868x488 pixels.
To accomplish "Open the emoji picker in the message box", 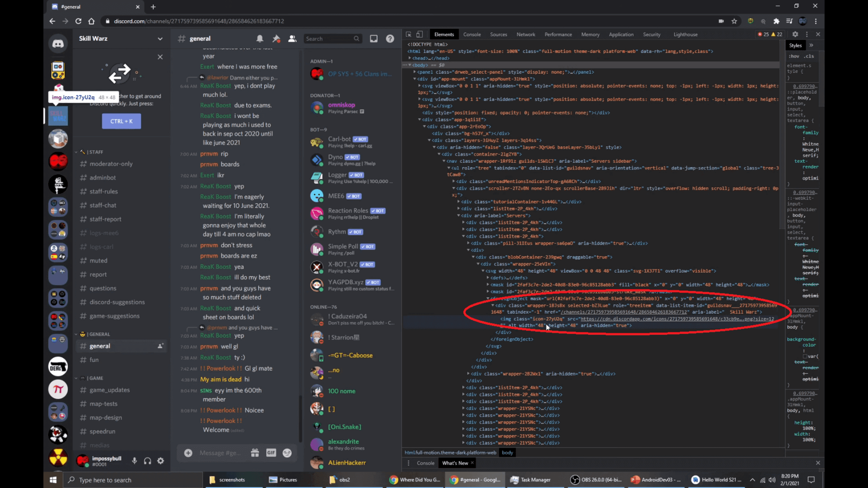I will [288, 453].
